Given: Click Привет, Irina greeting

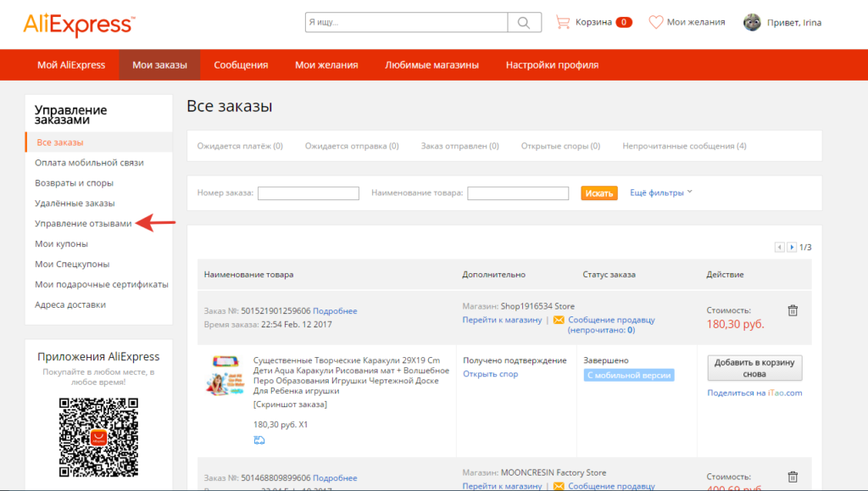Looking at the screenshot, I should [x=793, y=23].
